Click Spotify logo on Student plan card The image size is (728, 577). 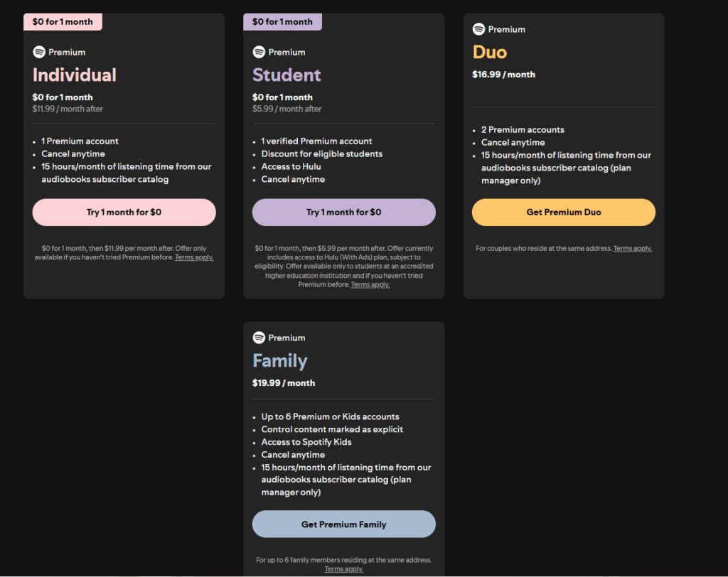click(259, 52)
